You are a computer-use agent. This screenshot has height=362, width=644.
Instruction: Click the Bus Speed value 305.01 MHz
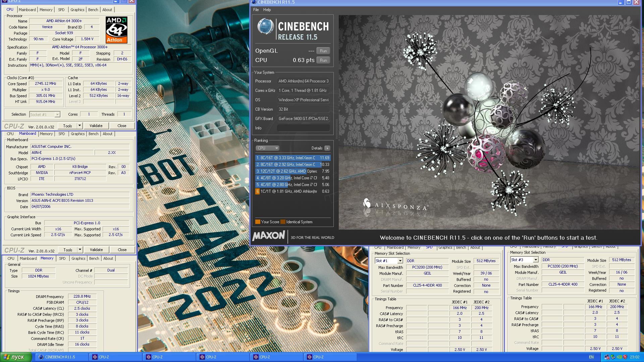pyautogui.click(x=46, y=96)
